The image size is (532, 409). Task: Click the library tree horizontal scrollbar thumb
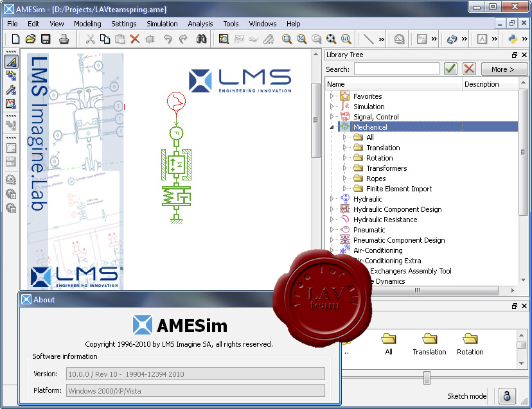pos(418,290)
